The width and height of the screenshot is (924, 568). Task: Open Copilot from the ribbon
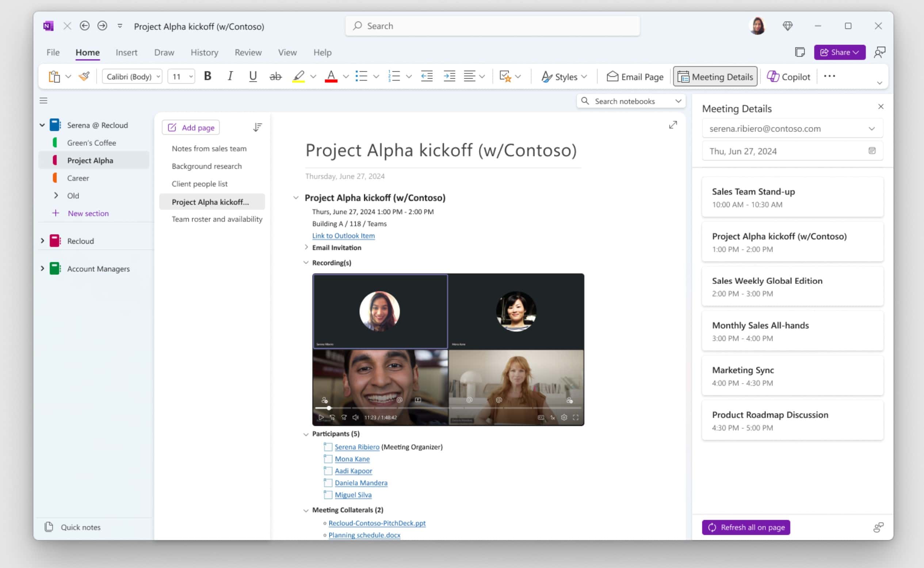tap(789, 77)
